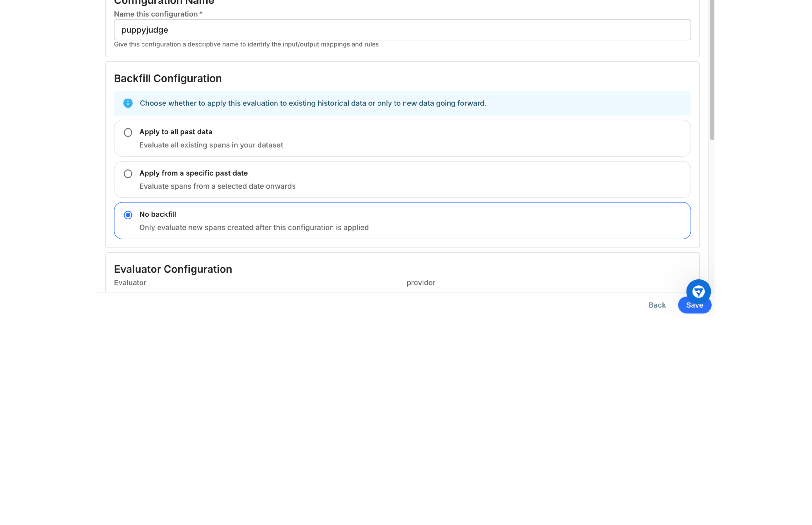This screenshot has height=525, width=812.
Task: Select the "Apply to all past data" radio button
Action: (128, 132)
